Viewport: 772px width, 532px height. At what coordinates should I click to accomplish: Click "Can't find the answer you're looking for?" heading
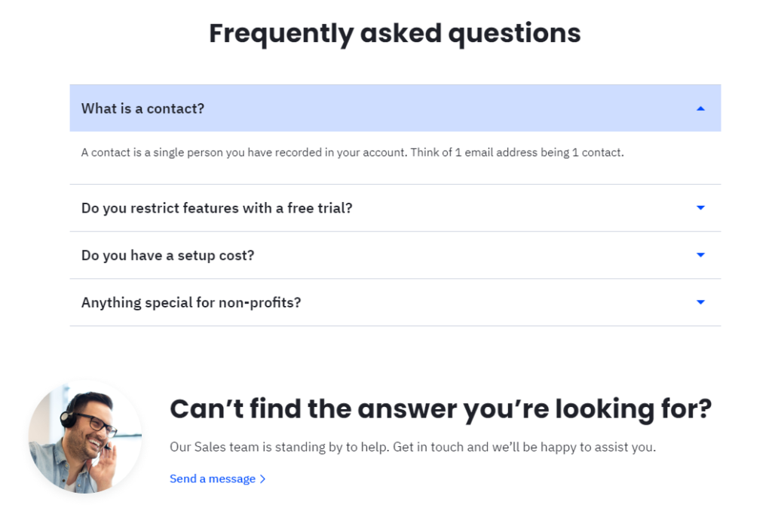point(440,408)
